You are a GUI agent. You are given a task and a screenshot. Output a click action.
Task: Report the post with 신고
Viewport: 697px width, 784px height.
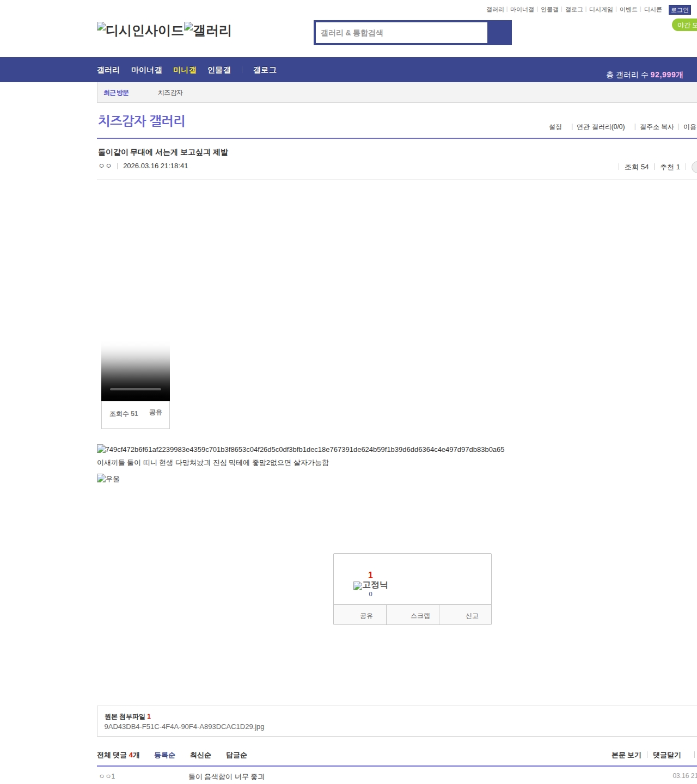tap(472, 616)
